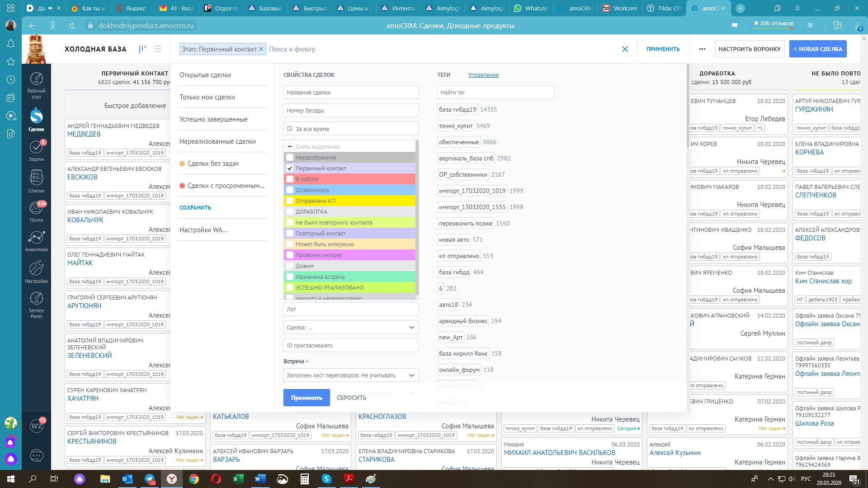Click Применить to apply current filters
This screenshot has height=488, width=868.
click(x=306, y=398)
